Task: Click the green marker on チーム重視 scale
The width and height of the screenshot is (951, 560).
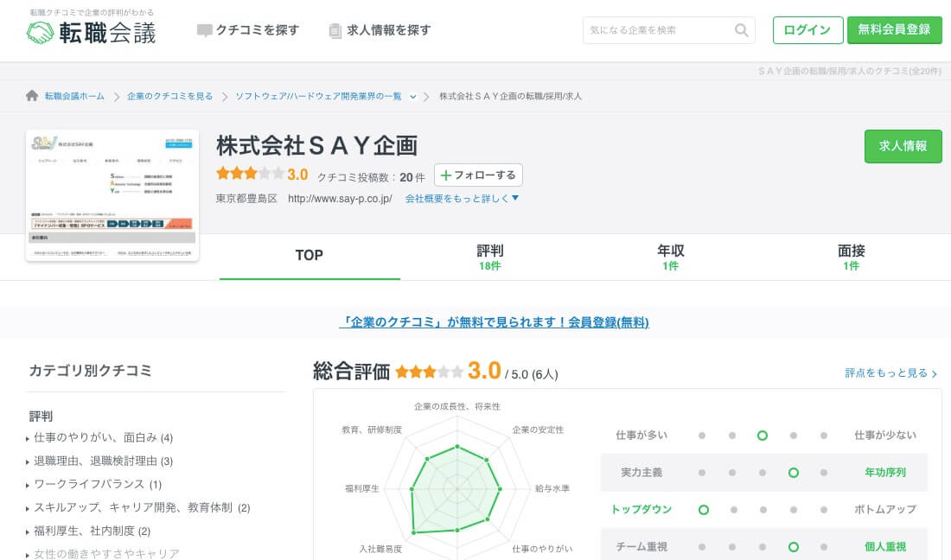Action: click(x=793, y=547)
